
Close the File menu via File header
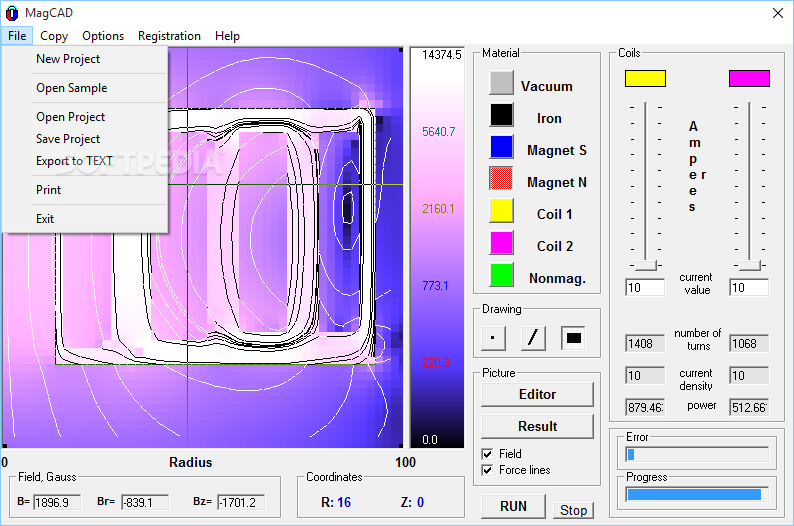pos(17,36)
